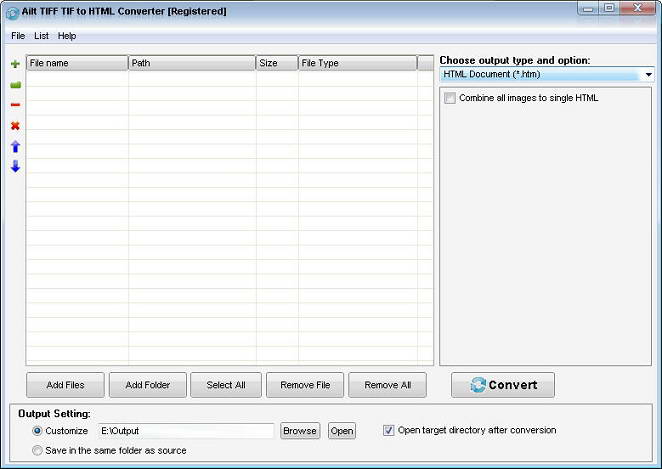Click the application icon in title bar

click(12, 13)
